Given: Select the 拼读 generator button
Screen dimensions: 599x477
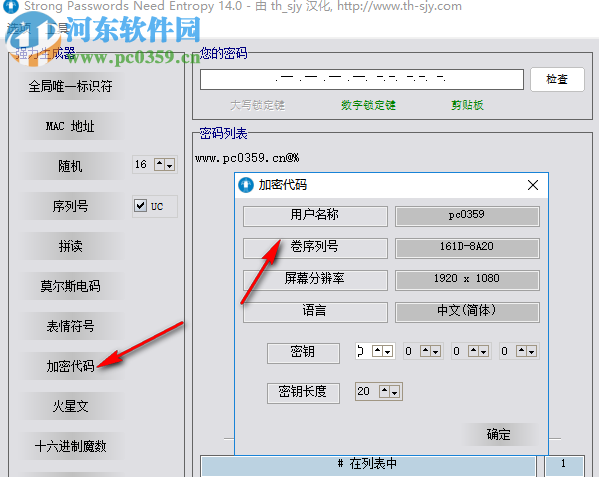Looking at the screenshot, I should [70, 246].
